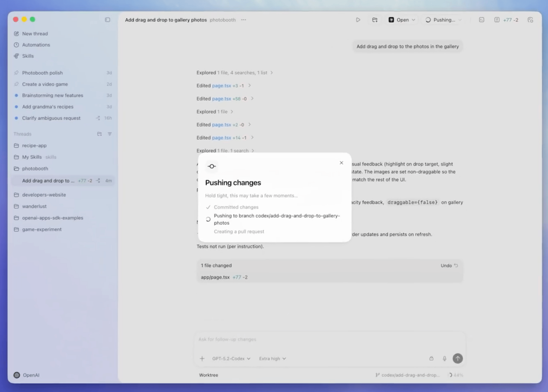
Task: Start a New thread
Action: point(35,34)
